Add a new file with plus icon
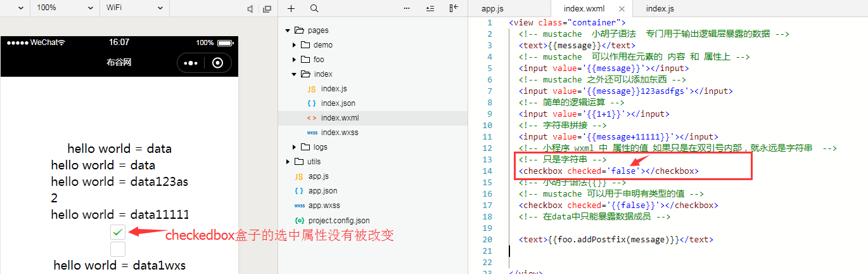 (291, 8)
